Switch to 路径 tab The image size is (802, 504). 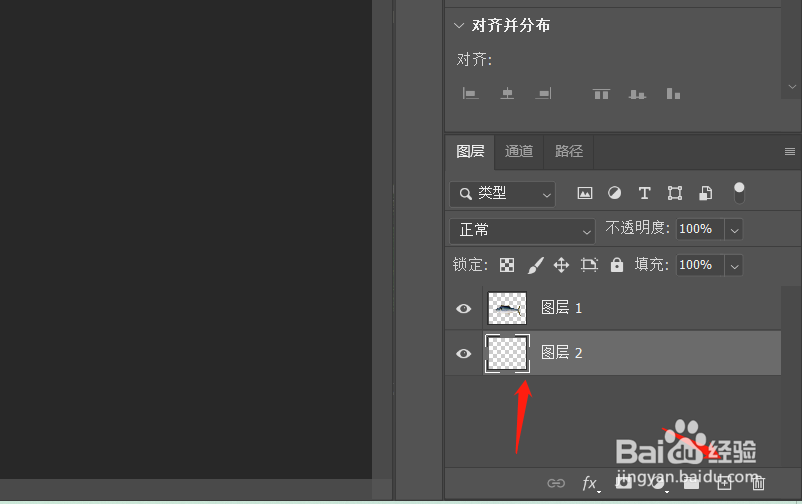point(568,151)
